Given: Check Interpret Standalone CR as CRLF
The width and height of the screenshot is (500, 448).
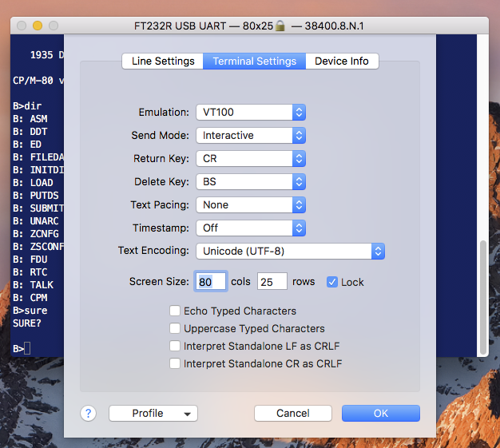Looking at the screenshot, I should coord(175,363).
